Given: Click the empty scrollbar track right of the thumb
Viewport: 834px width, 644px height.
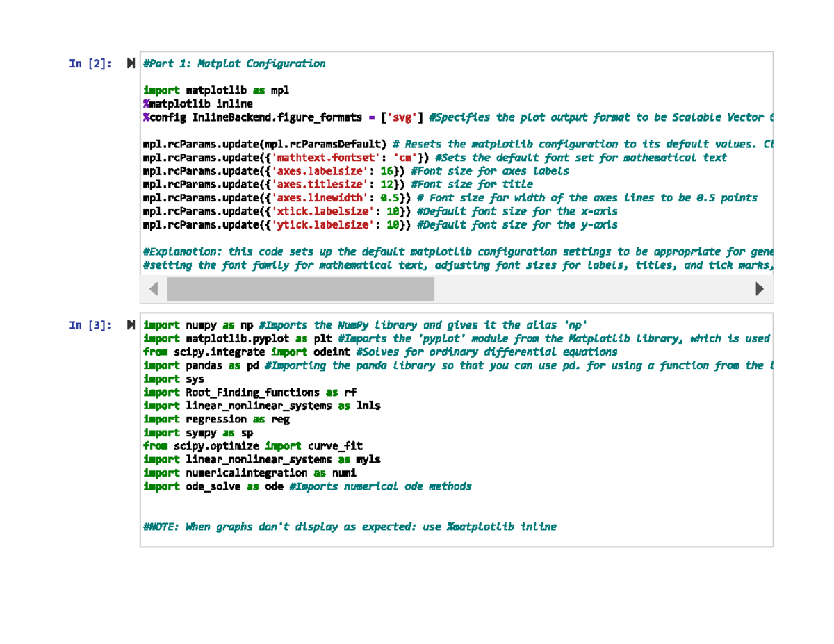Looking at the screenshot, I should pyautogui.click(x=591, y=288).
